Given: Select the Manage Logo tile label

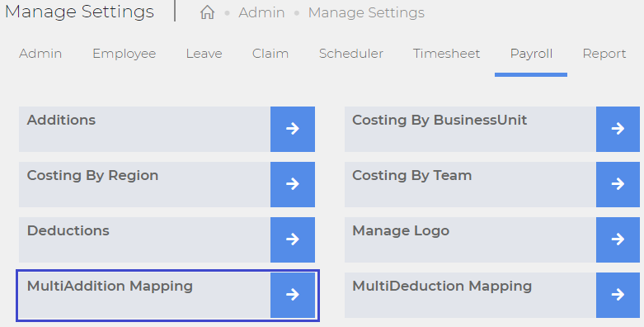Looking at the screenshot, I should pos(401,230).
